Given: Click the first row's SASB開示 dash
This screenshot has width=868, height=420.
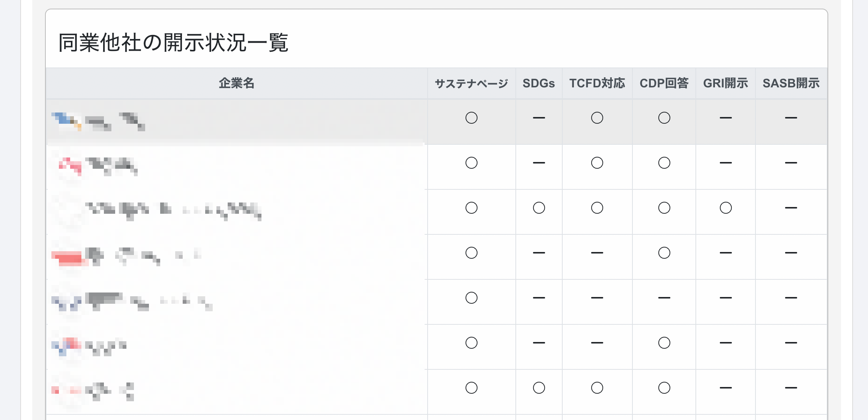Looking at the screenshot, I should 791,118.
